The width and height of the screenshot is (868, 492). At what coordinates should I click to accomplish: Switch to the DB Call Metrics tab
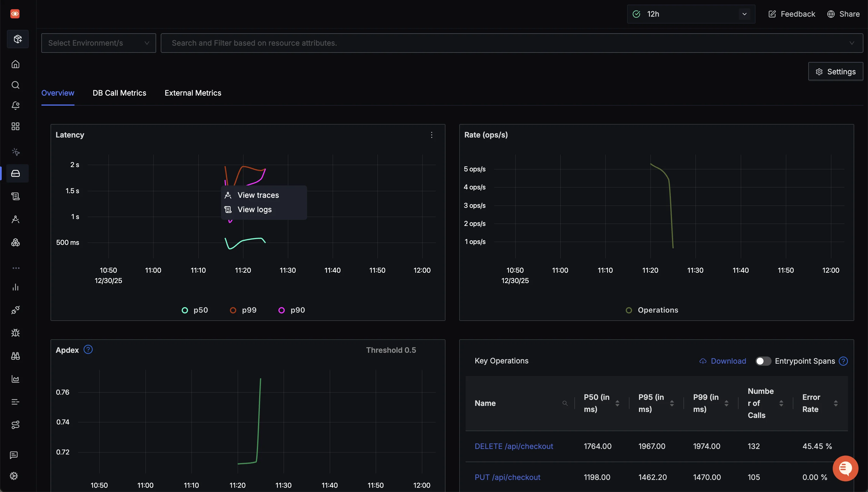(x=119, y=93)
